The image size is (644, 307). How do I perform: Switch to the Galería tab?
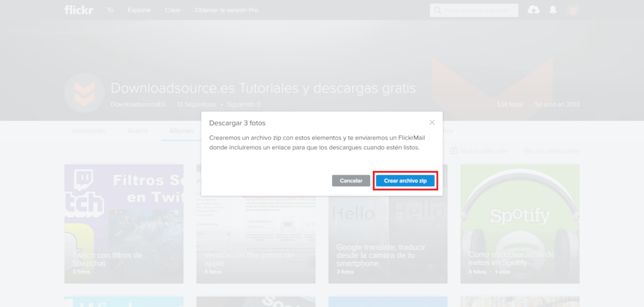pyautogui.click(x=137, y=131)
